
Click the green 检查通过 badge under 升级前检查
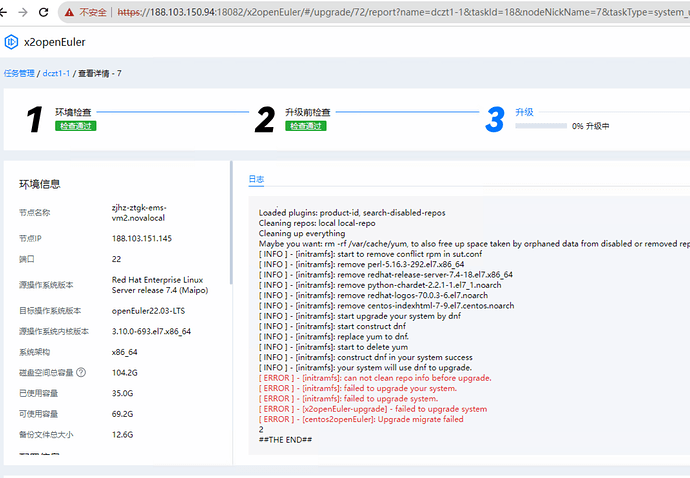tap(306, 126)
